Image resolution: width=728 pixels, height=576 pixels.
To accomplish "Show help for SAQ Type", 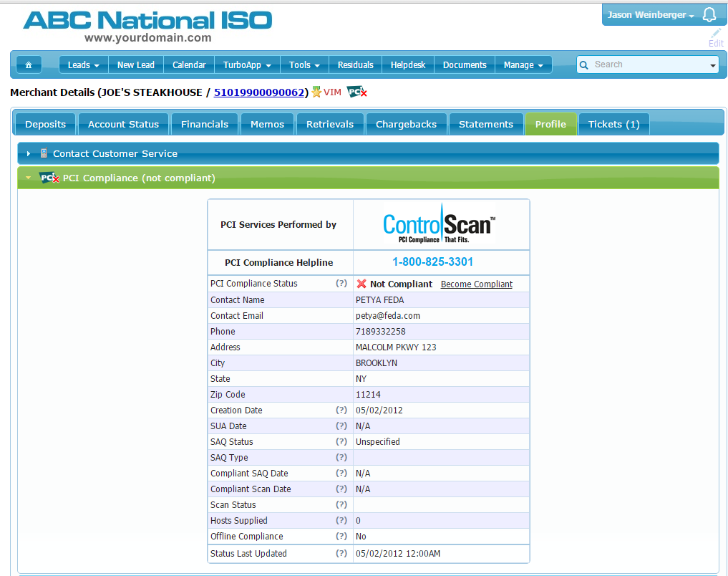I will coord(341,457).
